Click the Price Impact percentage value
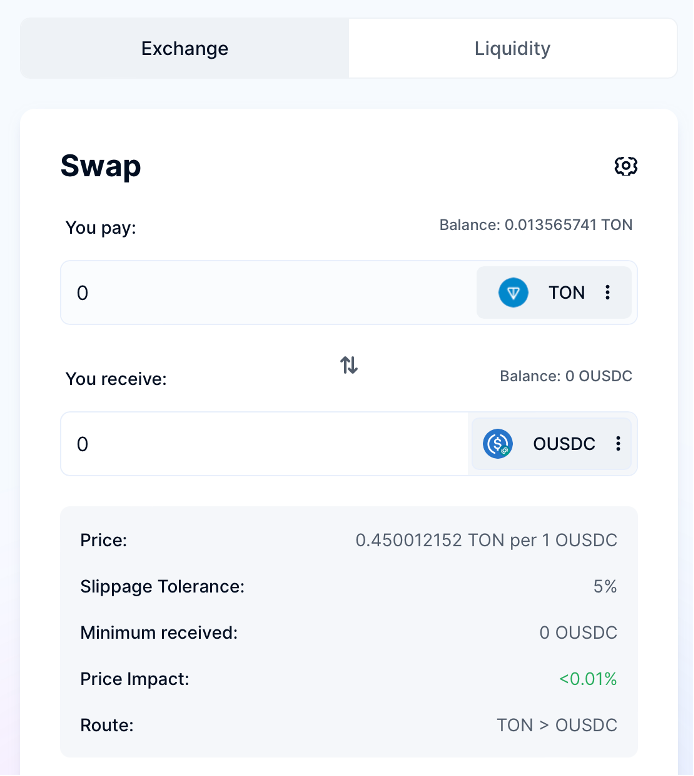 tap(588, 679)
